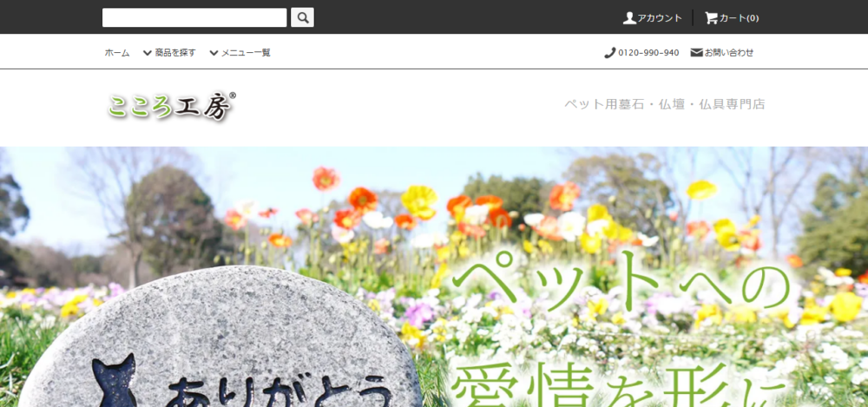Go to ホーム menu item

[117, 53]
